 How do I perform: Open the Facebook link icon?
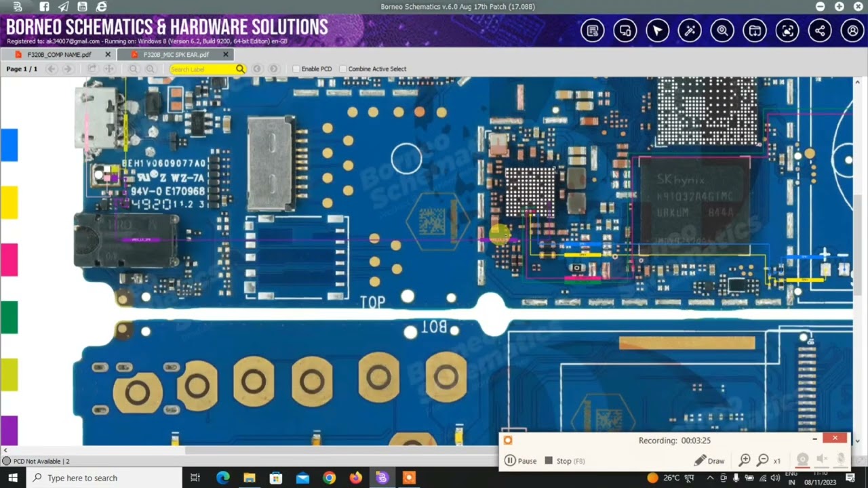[44, 7]
